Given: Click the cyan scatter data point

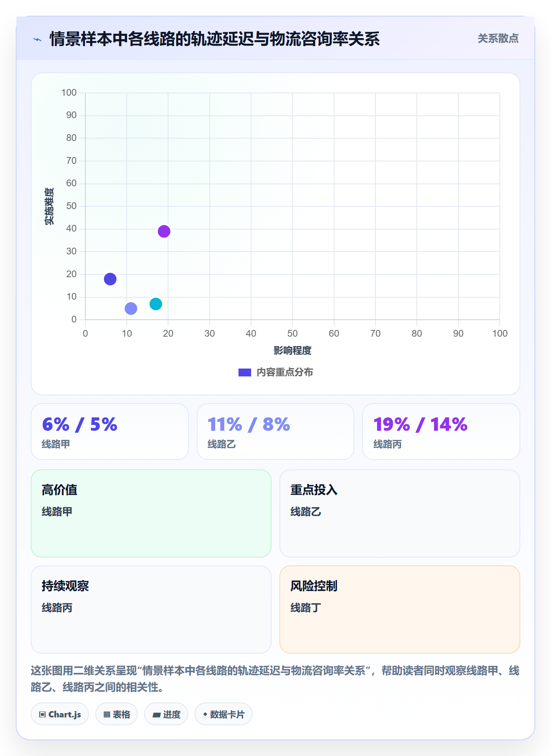Looking at the screenshot, I should pos(156,304).
